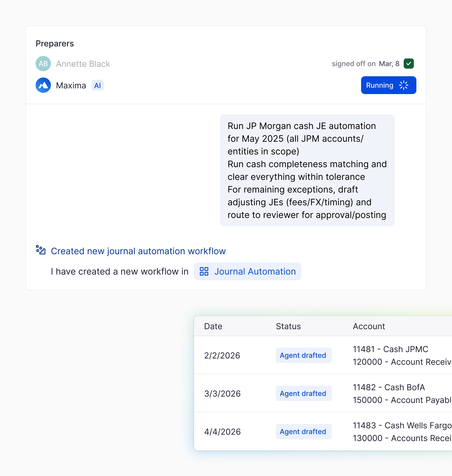The width and height of the screenshot is (452, 476).
Task: Click the Status column header
Action: [x=288, y=326]
